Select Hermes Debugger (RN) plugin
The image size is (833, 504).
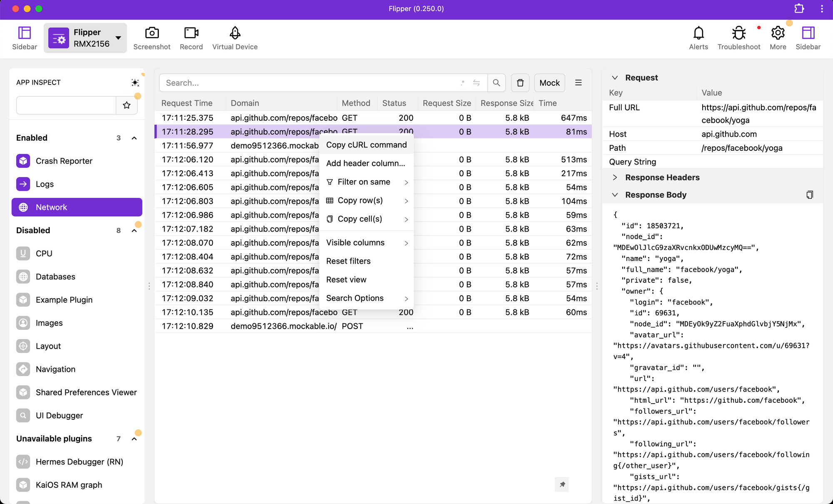[77, 462]
